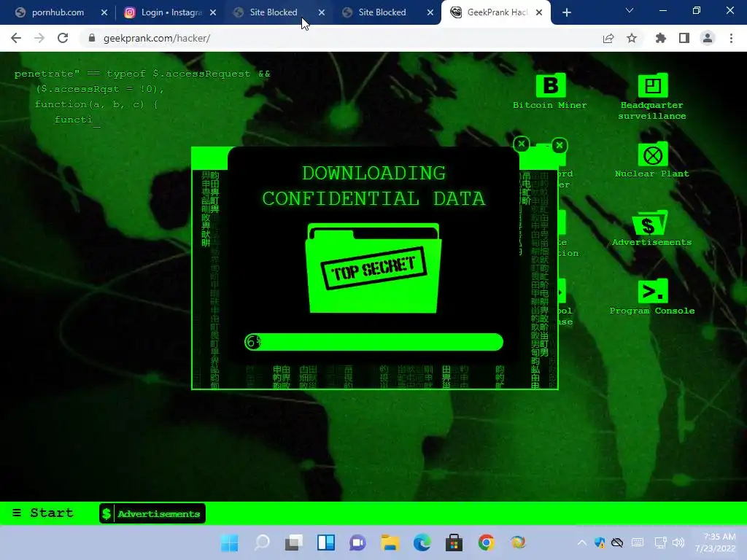Reload the current page
This screenshot has width=747, height=560.
[x=63, y=38]
